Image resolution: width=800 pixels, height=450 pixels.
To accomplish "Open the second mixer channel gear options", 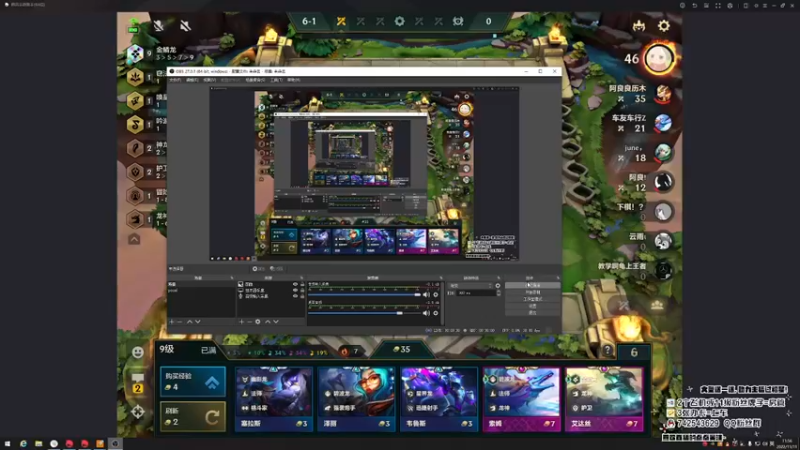I will pyautogui.click(x=436, y=313).
